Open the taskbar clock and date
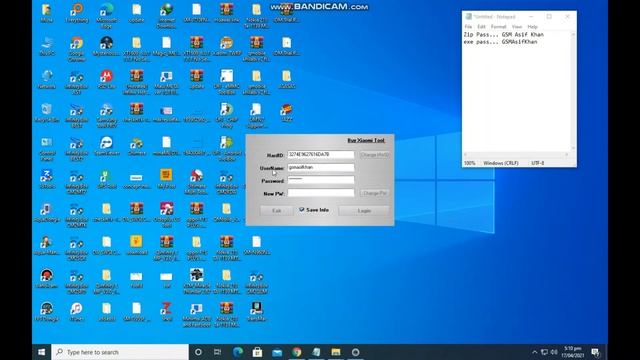The image size is (640, 360). click(573, 352)
